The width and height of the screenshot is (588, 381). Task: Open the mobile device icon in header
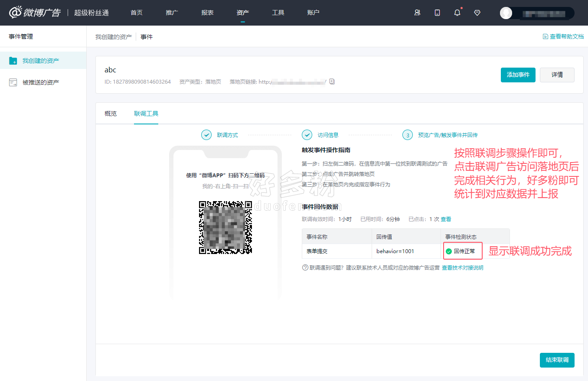437,13
